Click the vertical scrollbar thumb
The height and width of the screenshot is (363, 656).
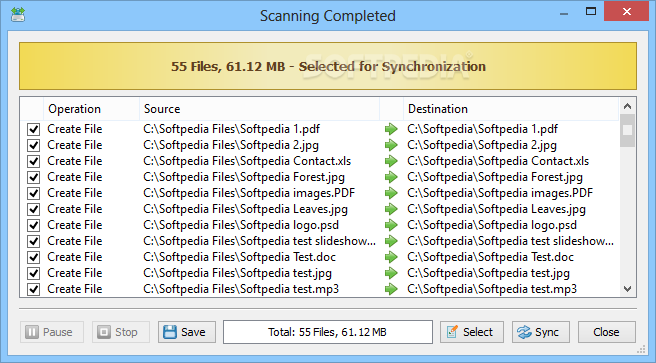tap(627, 130)
